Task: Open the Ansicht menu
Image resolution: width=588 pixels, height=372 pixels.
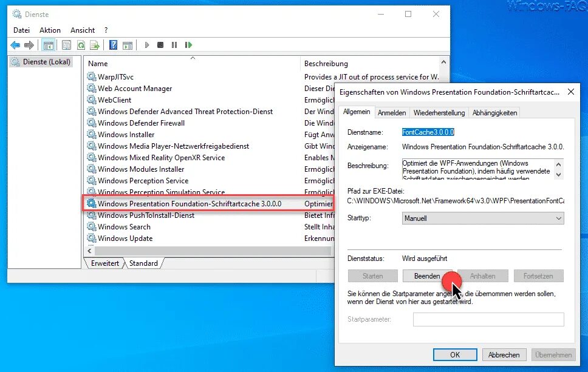Action: 83,30
